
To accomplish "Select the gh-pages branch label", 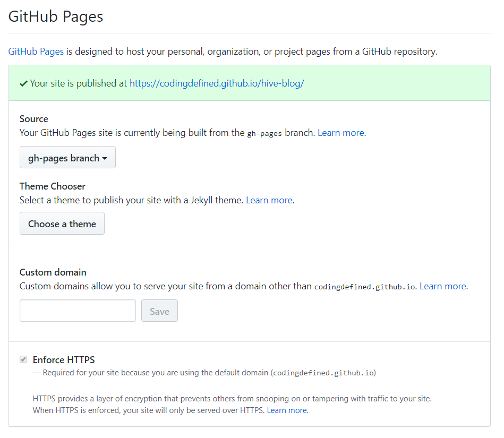I will [x=62, y=157].
